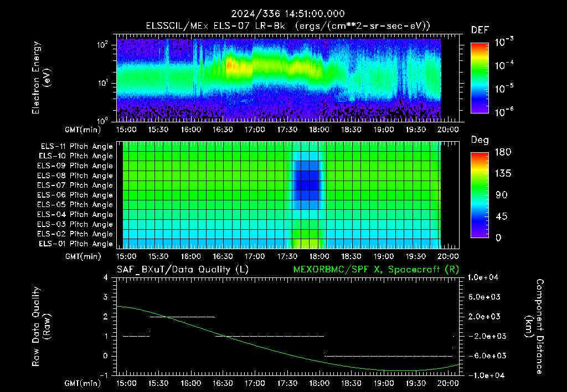
Task: Click the 16:30 tick label under the spectrogram
Action: click(x=223, y=130)
